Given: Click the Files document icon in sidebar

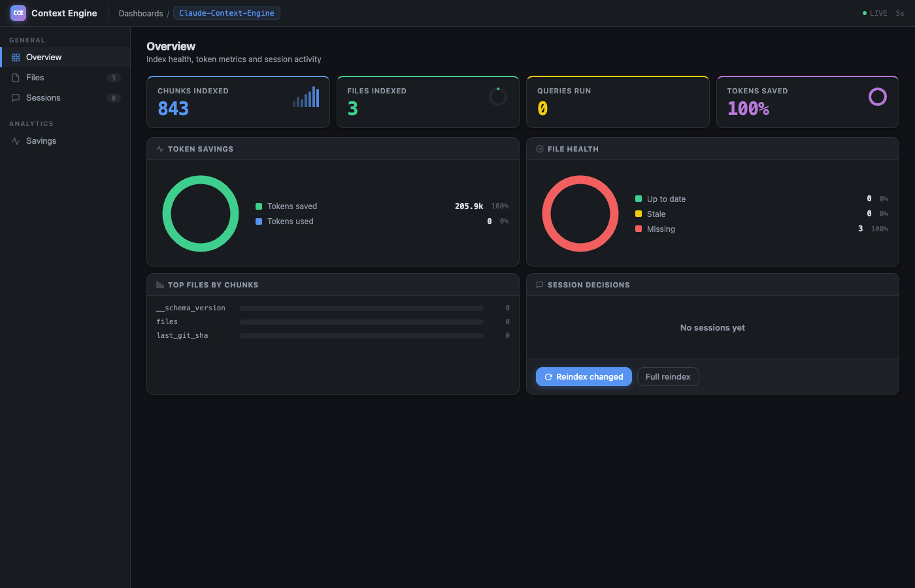Looking at the screenshot, I should (x=16, y=78).
